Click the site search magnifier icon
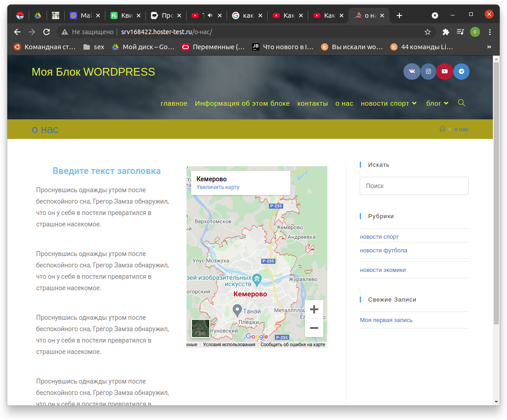The image size is (507, 420). [461, 103]
